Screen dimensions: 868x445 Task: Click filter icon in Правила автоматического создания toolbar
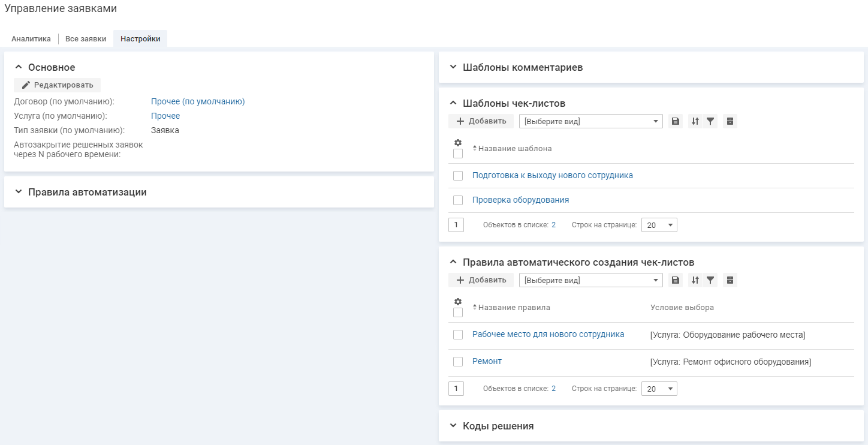710,280
